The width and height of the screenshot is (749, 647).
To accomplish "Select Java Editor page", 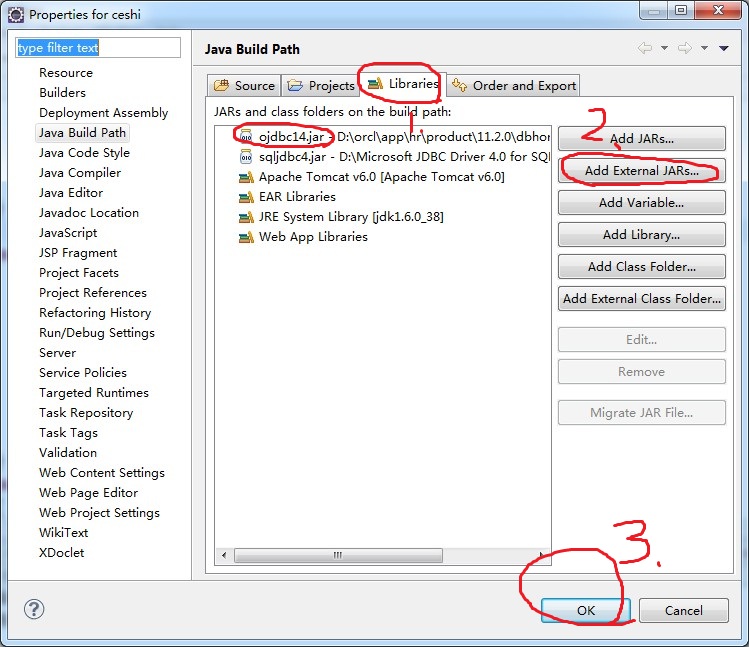I will click(71, 193).
